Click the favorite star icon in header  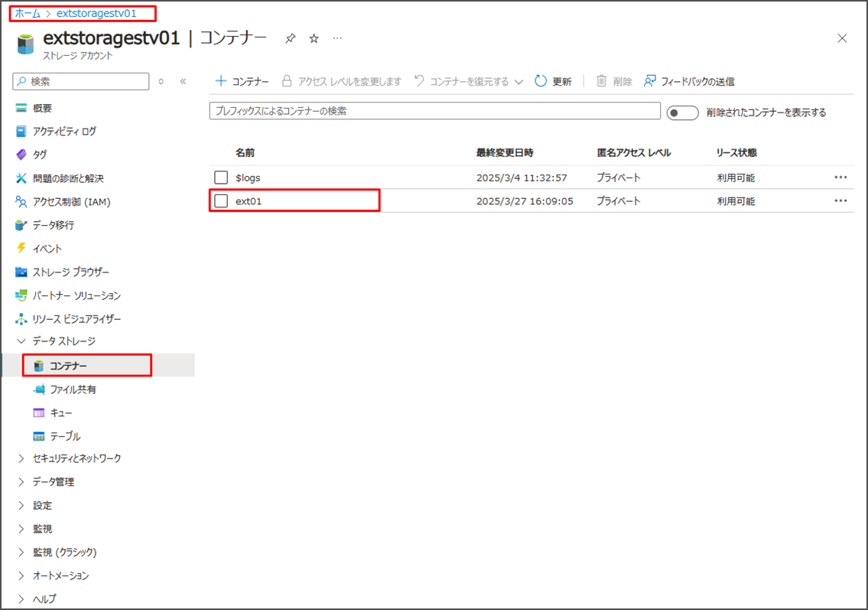(314, 38)
